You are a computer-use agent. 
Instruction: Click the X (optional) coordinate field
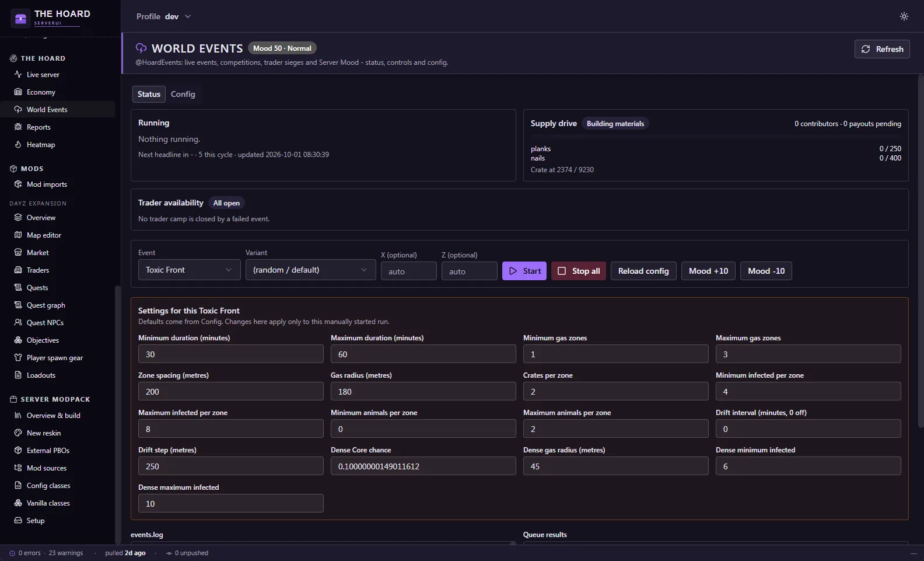click(408, 271)
